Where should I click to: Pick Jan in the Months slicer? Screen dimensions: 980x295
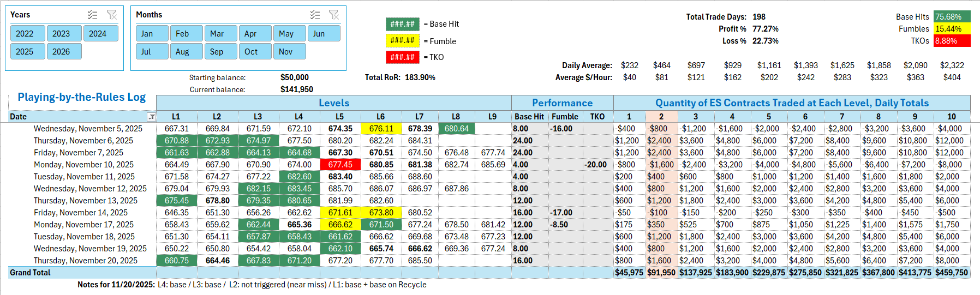[x=152, y=33]
